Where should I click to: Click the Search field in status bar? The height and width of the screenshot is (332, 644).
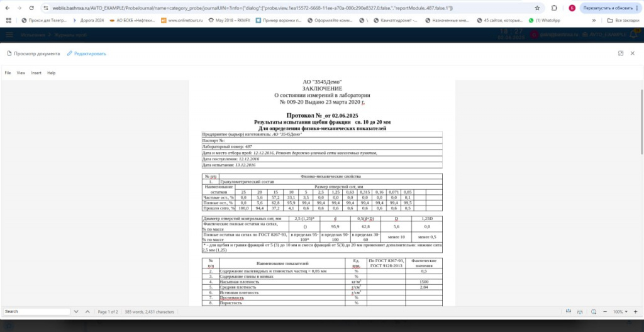click(37, 311)
